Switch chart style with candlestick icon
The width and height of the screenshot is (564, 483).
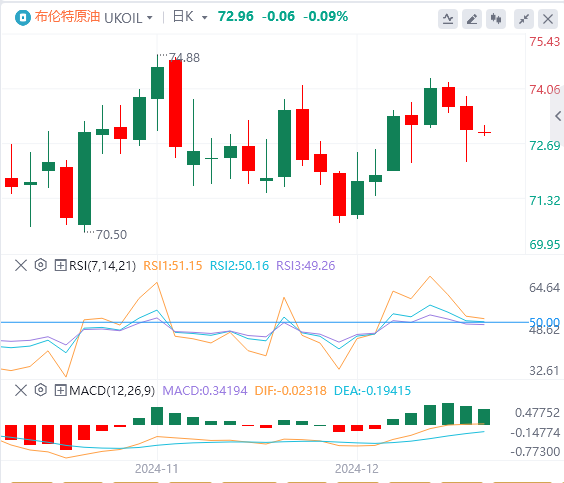tap(496, 18)
